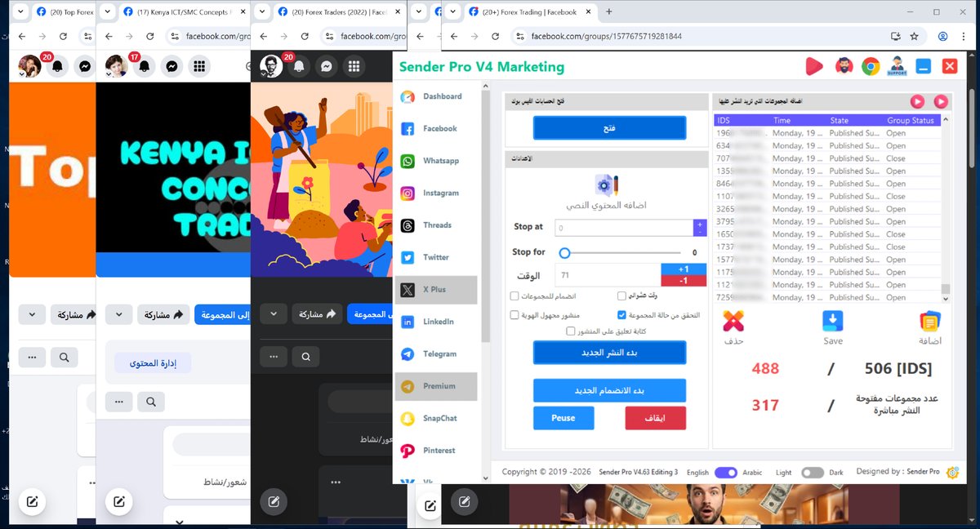
Task: Enable the وقت عشوائي random time checkbox
Action: pos(622,296)
